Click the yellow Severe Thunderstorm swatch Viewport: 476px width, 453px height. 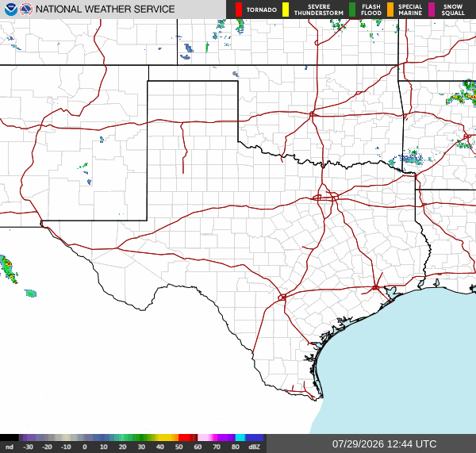pyautogui.click(x=286, y=10)
